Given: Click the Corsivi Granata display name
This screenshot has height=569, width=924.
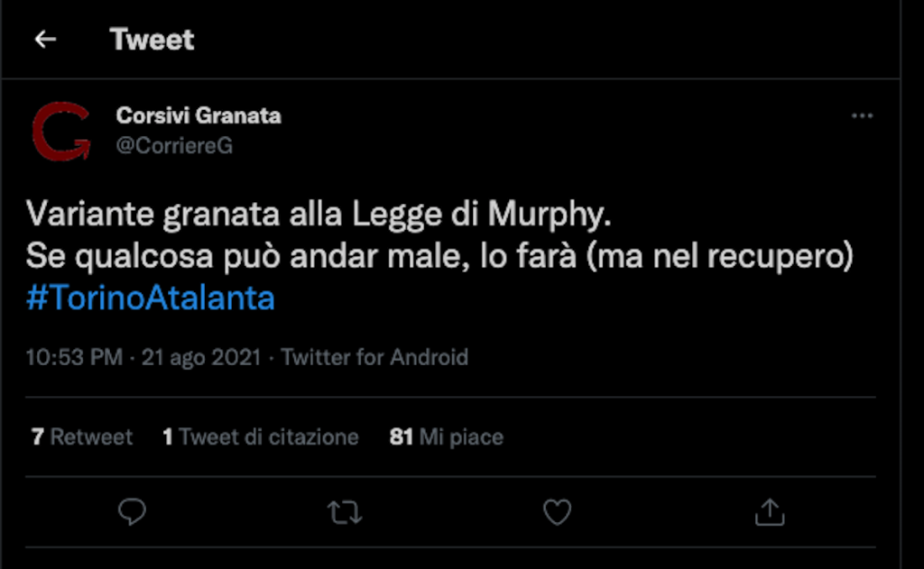Looking at the screenshot, I should 199,116.
